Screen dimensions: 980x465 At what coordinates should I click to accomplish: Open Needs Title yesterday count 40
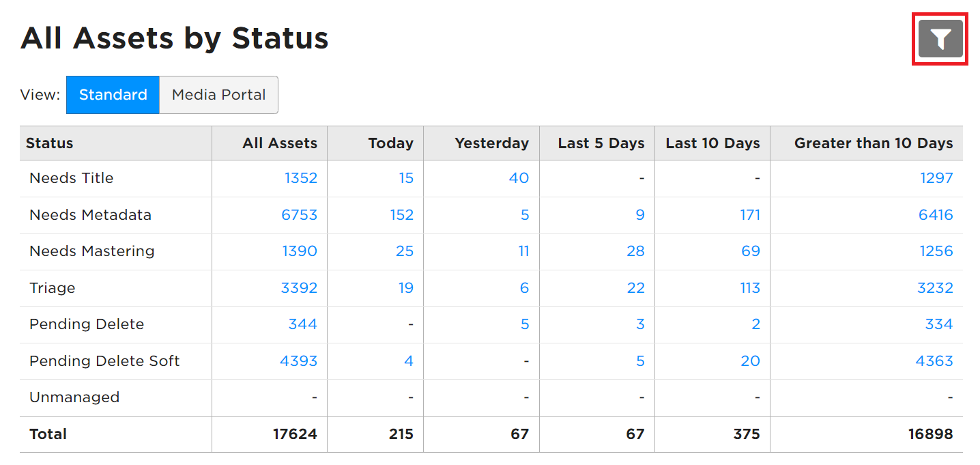519,178
